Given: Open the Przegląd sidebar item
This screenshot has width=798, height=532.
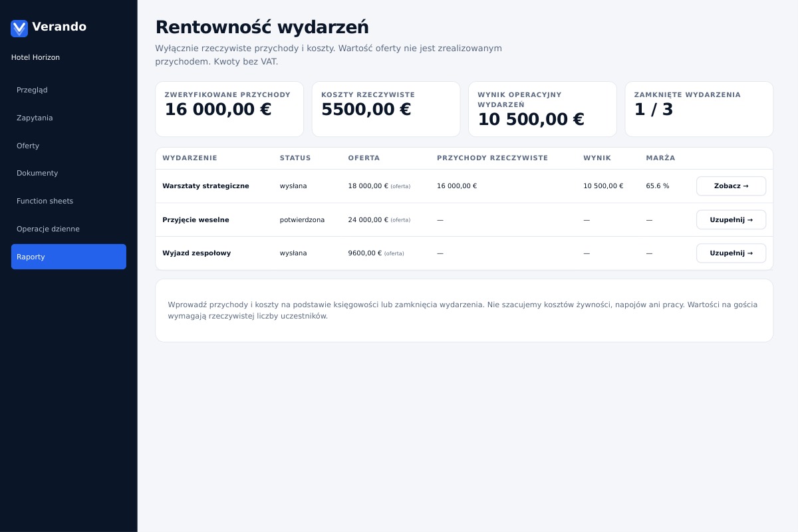Looking at the screenshot, I should tap(68, 90).
